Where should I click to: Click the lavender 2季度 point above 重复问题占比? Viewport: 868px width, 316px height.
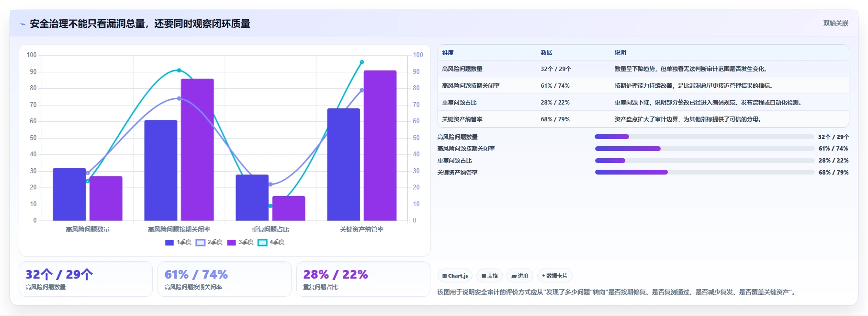point(271,184)
